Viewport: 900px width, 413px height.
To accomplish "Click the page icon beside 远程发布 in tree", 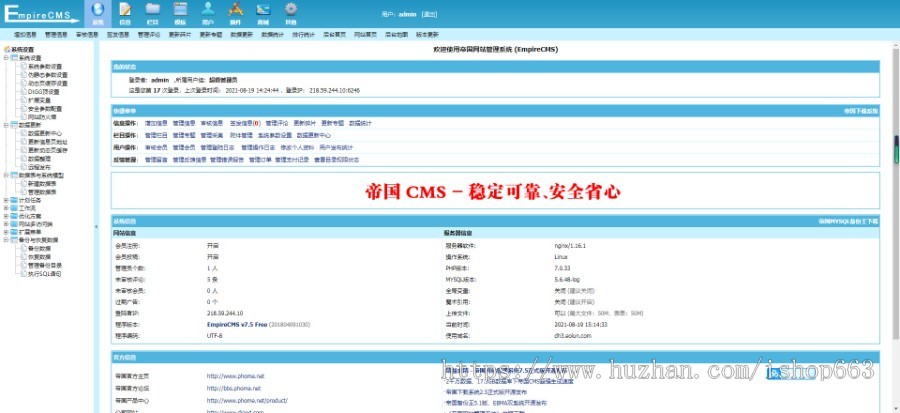I will 24,167.
